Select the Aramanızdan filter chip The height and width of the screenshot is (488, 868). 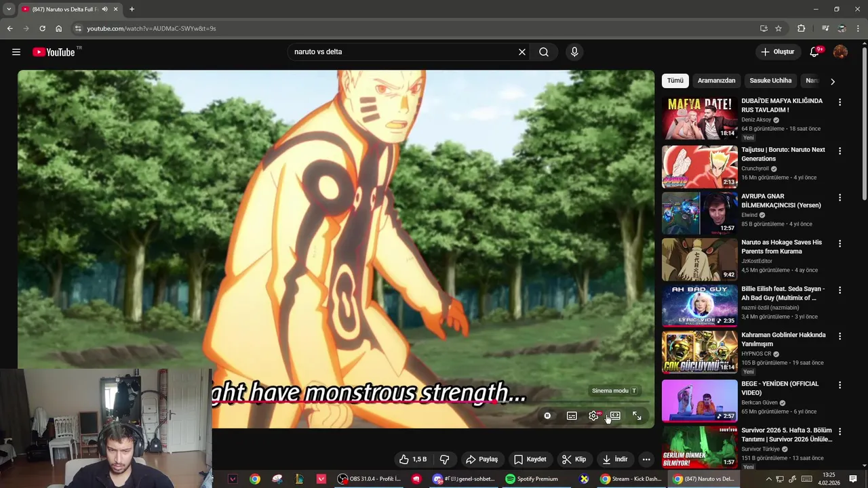[x=716, y=81]
